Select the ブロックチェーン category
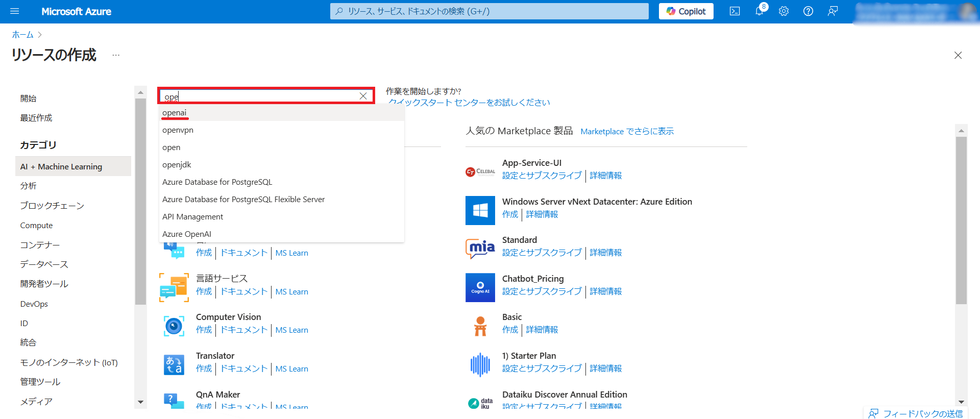 (73, 206)
